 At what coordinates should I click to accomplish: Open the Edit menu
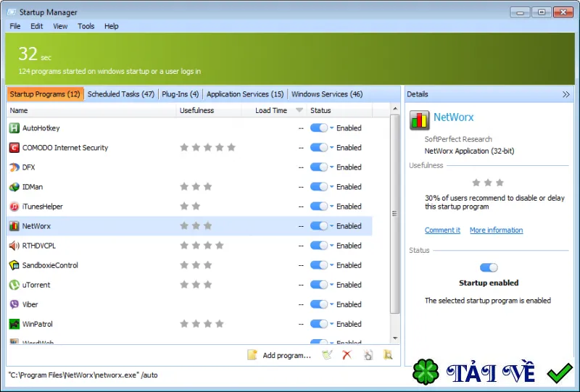click(37, 26)
